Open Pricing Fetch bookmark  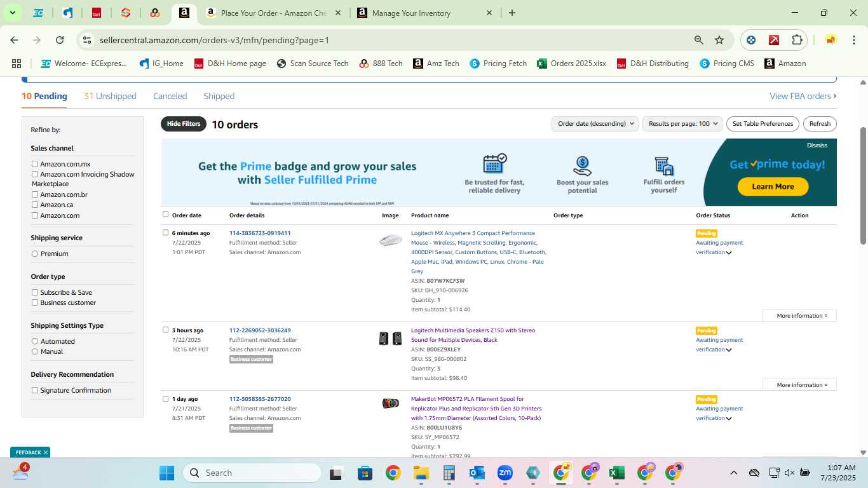pos(498,64)
